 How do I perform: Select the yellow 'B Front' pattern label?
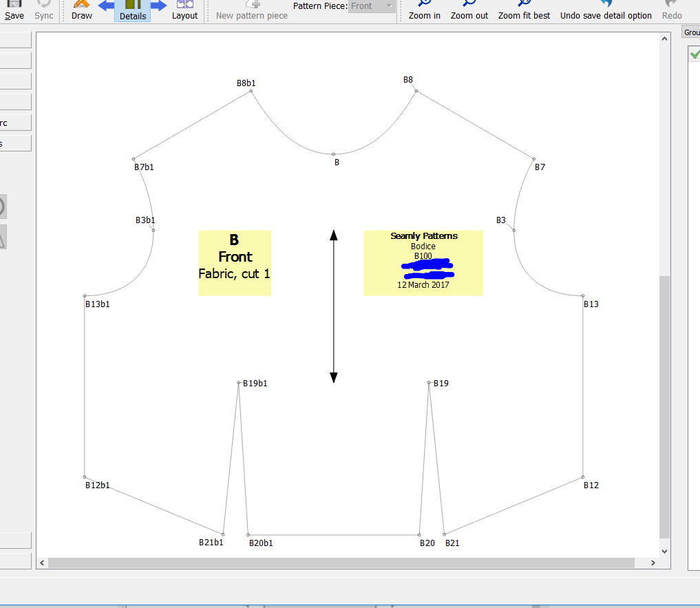point(235,262)
